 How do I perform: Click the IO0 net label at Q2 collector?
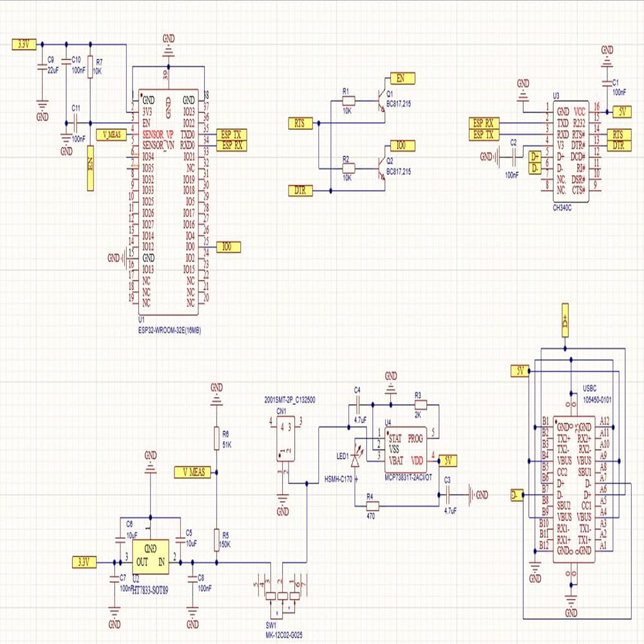[x=402, y=146]
